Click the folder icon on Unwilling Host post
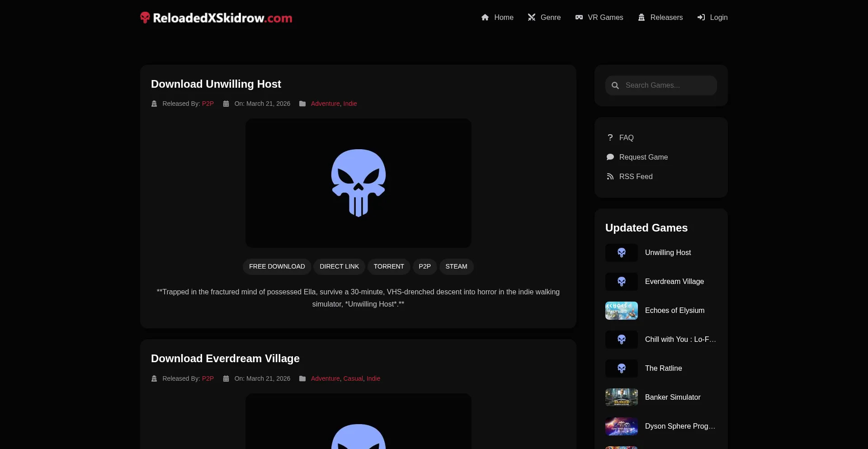 click(x=302, y=104)
